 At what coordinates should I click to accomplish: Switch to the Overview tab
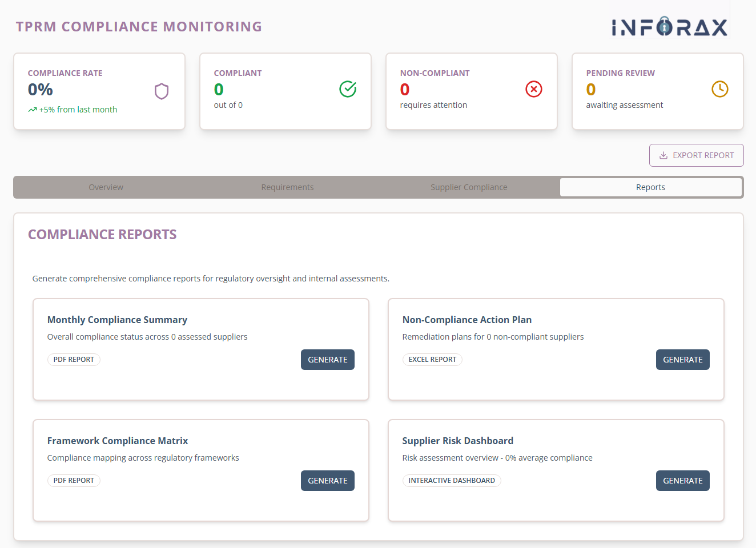[106, 187]
